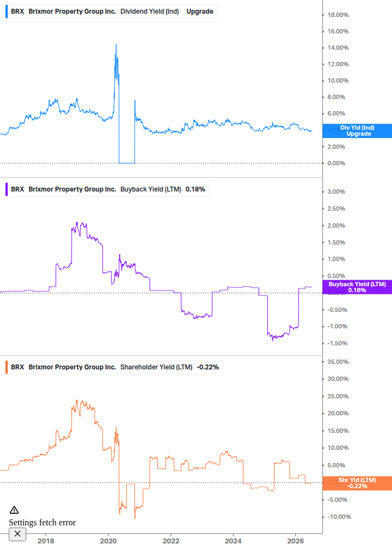Click the -0.22% value in Shareholder legend
Image resolution: width=392 pixels, height=550 pixels.
pos(208,367)
